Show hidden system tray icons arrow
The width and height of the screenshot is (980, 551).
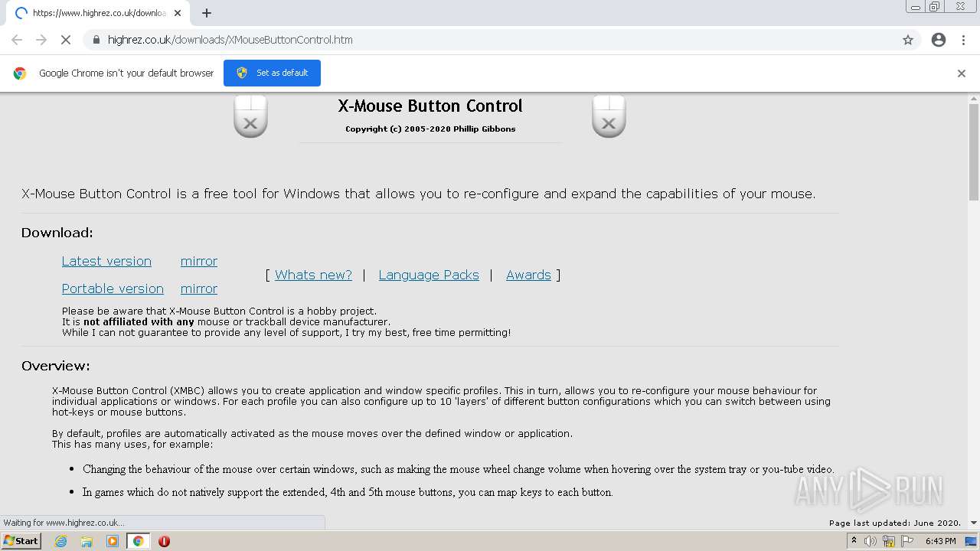coord(854,541)
